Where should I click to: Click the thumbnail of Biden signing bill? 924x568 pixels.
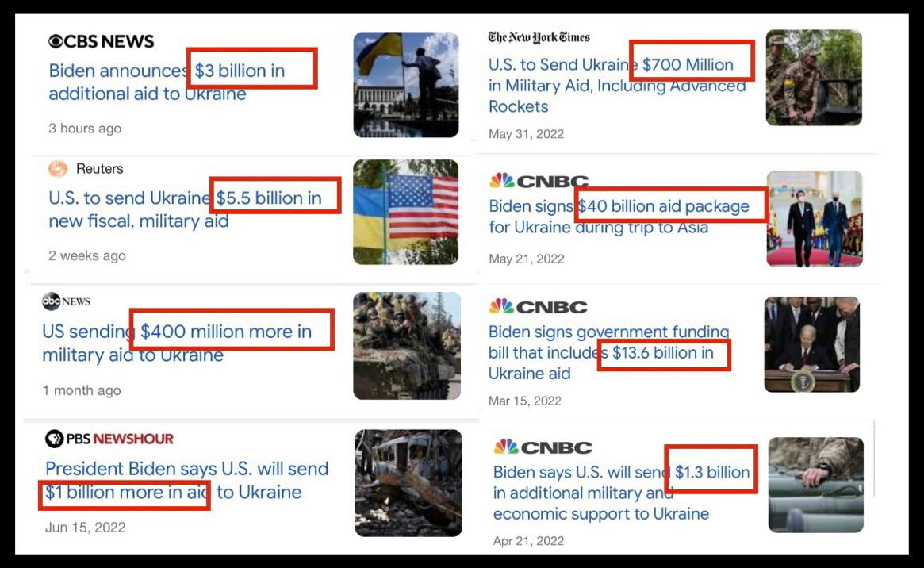[x=812, y=344]
